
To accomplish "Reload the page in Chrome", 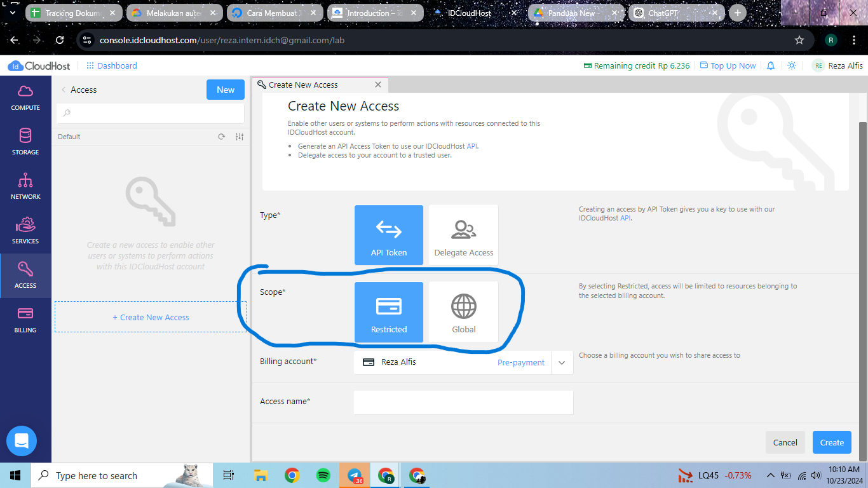I will pyautogui.click(x=60, y=40).
